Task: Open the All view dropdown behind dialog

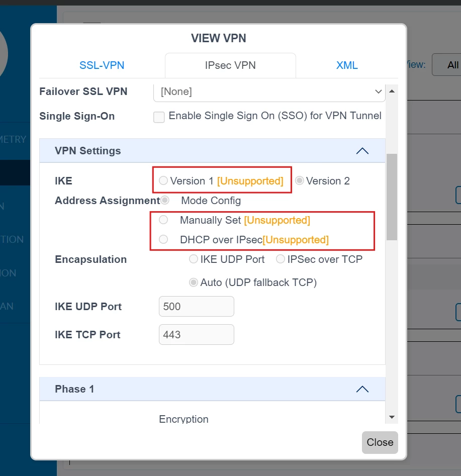Action: click(446, 65)
